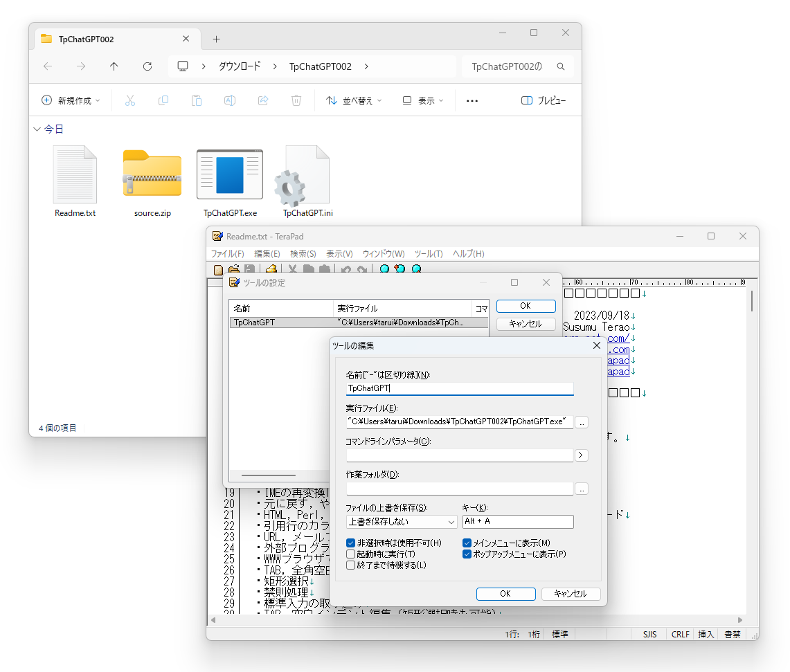Select the New document icon in TeraPad toolbar
The height and width of the screenshot is (672, 790).
pyautogui.click(x=218, y=269)
